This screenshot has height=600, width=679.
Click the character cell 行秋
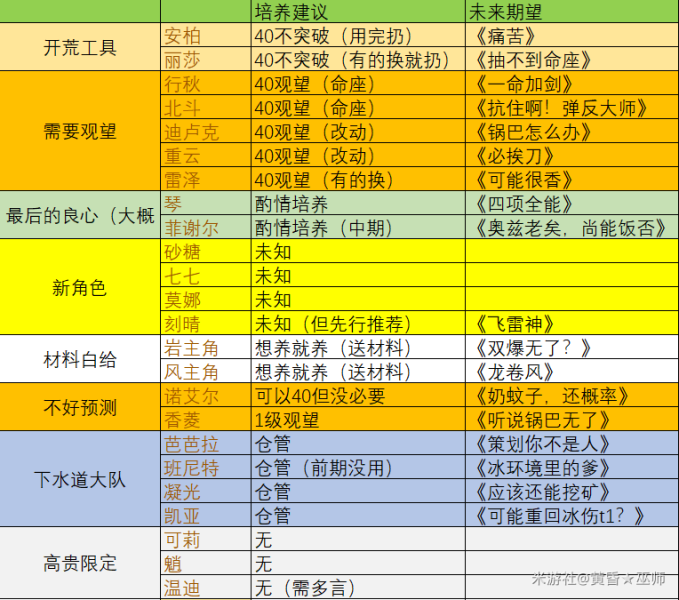pyautogui.click(x=206, y=83)
